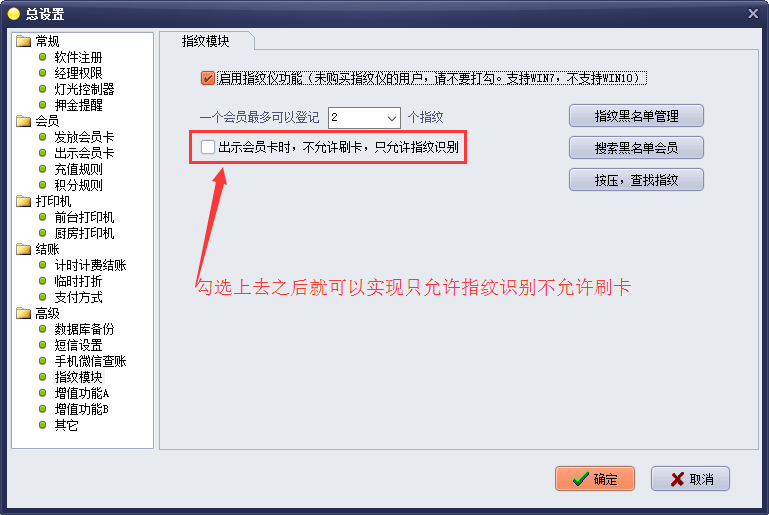Click the green bullet beside 数据库备份

pyautogui.click(x=43, y=329)
